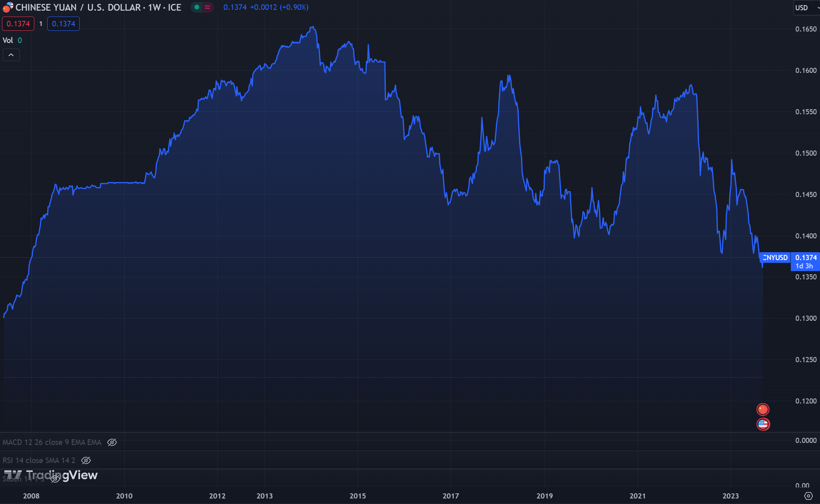Image resolution: width=820 pixels, height=504 pixels.
Task: Click the blue 0.1374 buy price button
Action: click(x=64, y=24)
